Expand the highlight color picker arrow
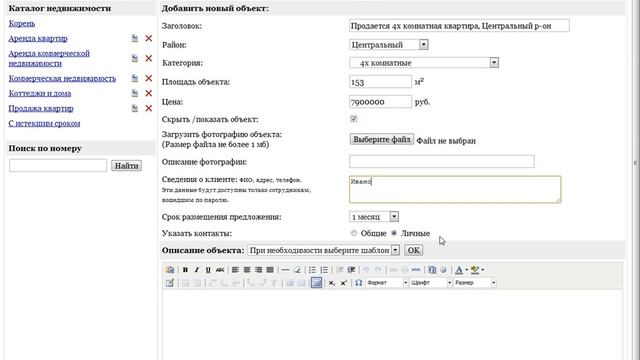The image size is (640, 360). 482,270
